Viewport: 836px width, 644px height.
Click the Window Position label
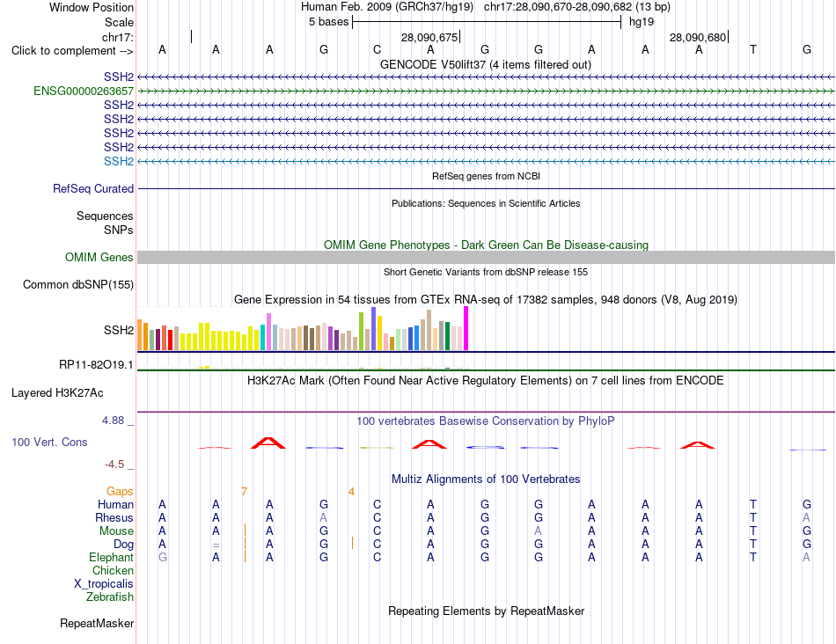click(92, 7)
